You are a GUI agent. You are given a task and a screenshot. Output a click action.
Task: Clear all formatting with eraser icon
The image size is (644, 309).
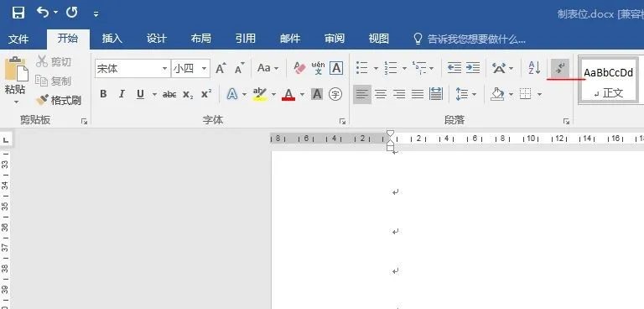click(300, 68)
